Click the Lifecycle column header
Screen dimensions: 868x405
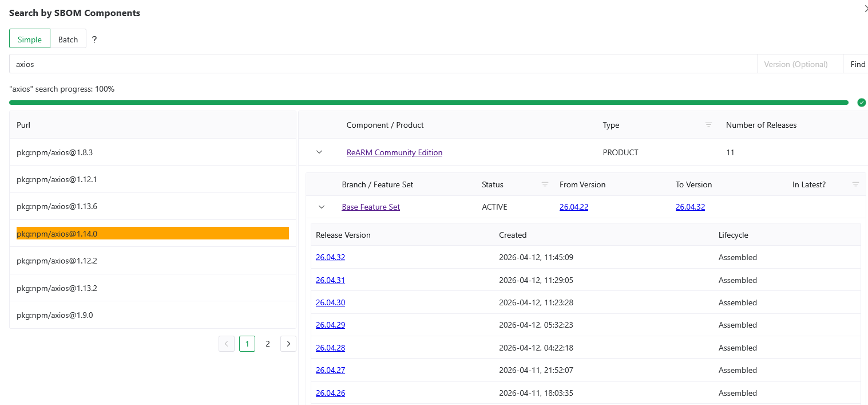734,235
